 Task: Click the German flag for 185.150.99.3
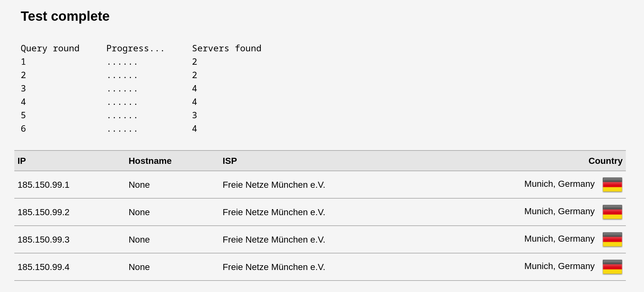(612, 239)
